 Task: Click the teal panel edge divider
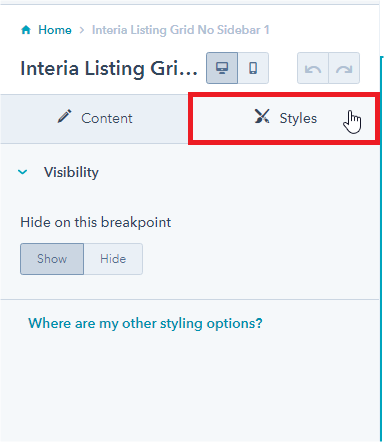coord(381,248)
